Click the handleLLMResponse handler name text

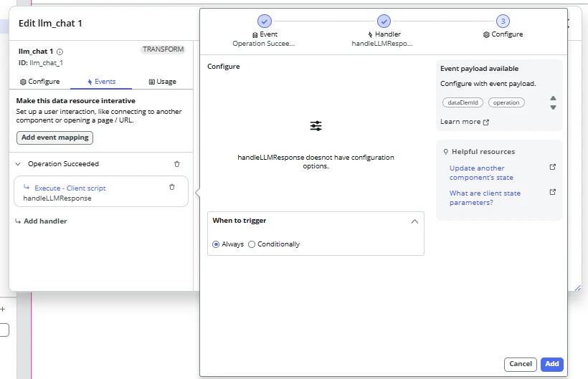[x=57, y=198]
